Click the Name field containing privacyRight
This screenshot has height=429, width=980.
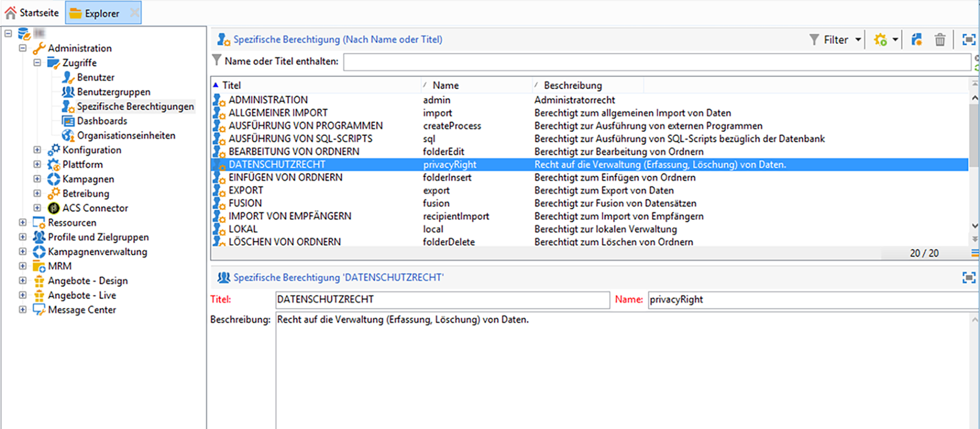pos(813,300)
